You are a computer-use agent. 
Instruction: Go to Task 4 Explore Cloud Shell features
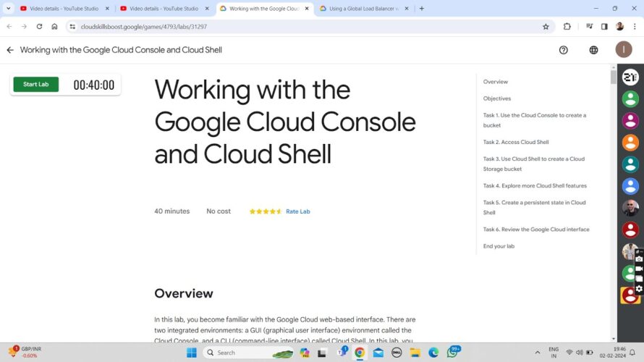pos(535,186)
